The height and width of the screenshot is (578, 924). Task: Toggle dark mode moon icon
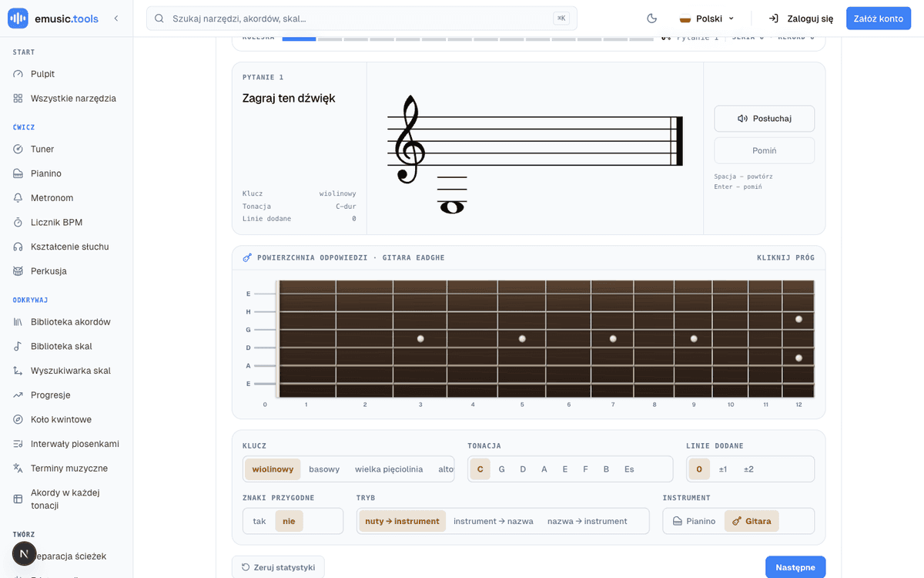coord(651,18)
